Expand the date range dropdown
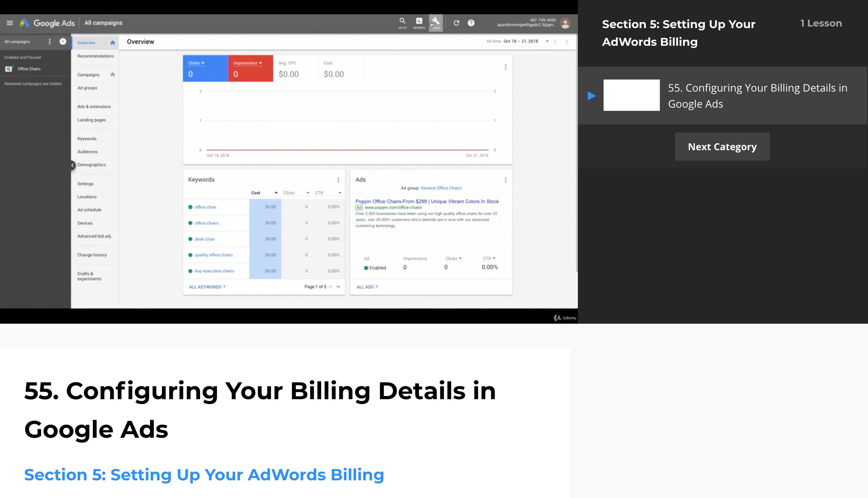The width and height of the screenshot is (868, 498). click(547, 41)
